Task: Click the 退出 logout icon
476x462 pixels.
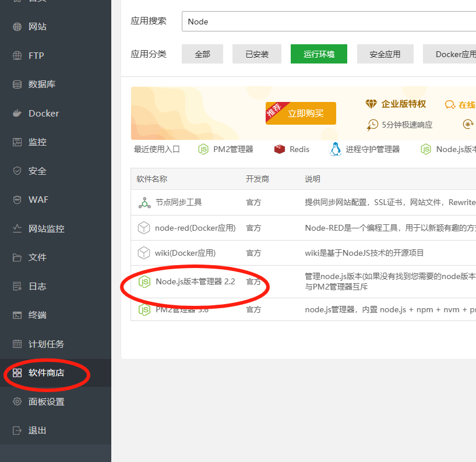Action: pos(17,431)
